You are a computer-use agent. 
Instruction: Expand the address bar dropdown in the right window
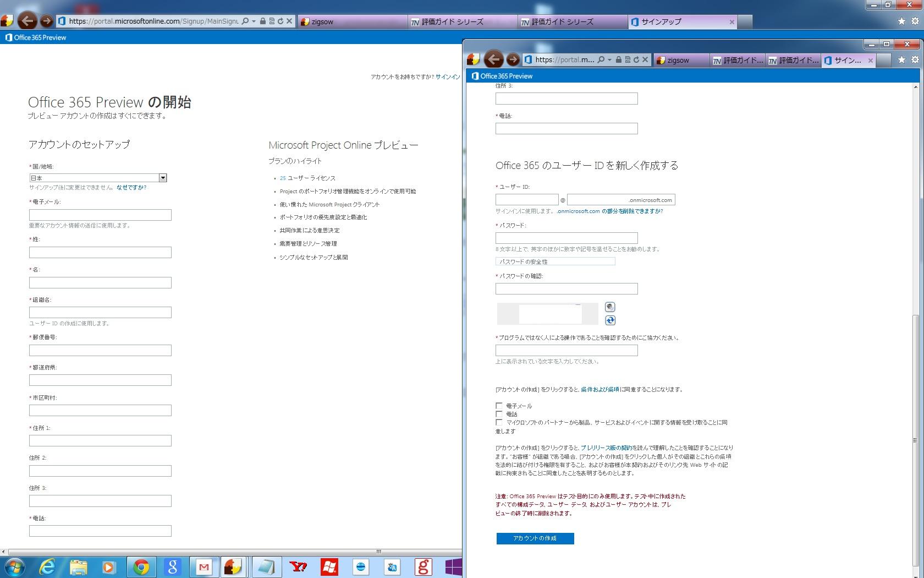[x=609, y=60]
